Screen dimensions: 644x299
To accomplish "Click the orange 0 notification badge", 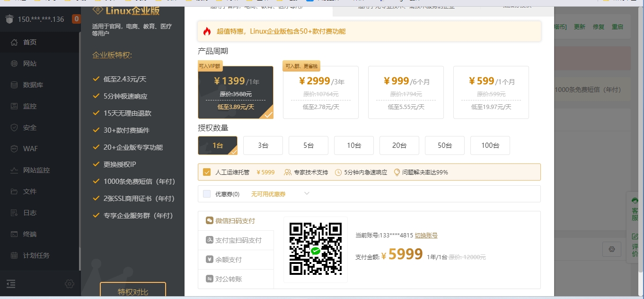I will [x=76, y=19].
